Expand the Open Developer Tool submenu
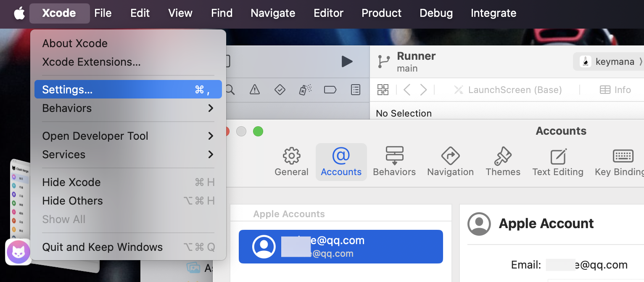Screen dimensions: 644x282 pyautogui.click(x=128, y=136)
